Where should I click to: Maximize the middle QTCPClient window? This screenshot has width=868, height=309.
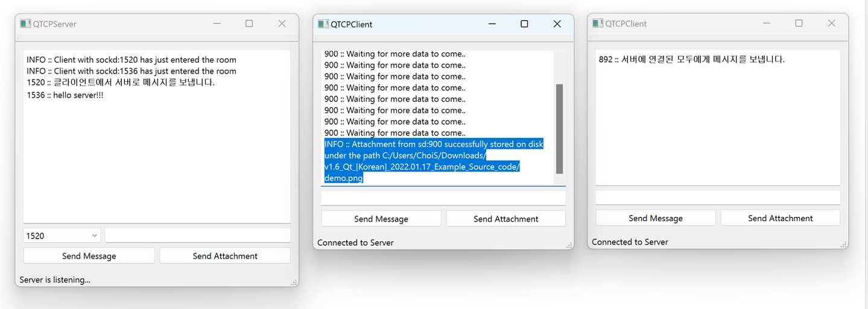pyautogui.click(x=524, y=24)
